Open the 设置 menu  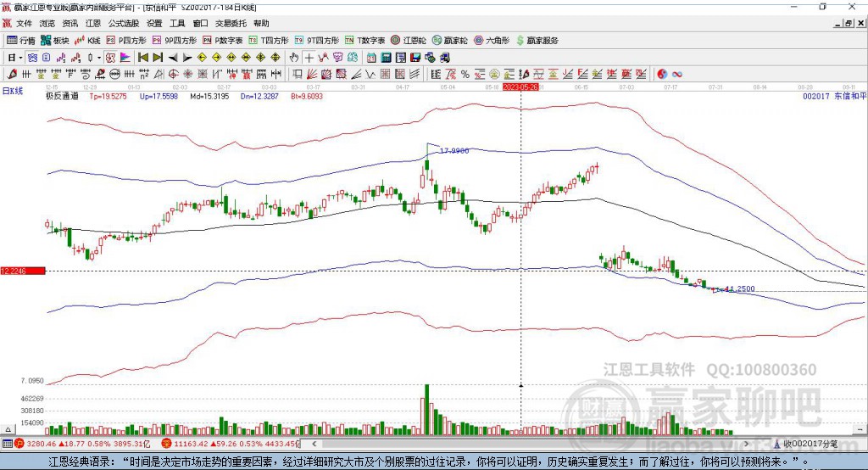pos(154,23)
